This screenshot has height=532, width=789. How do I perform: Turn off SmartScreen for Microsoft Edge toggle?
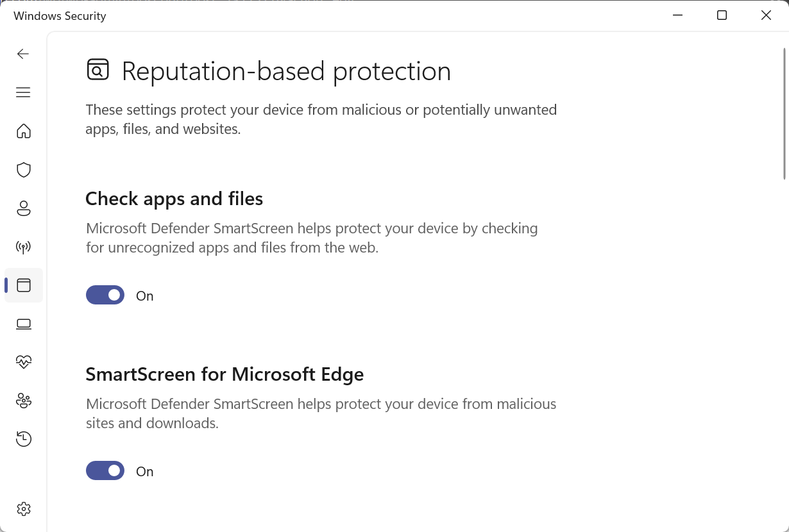(105, 470)
